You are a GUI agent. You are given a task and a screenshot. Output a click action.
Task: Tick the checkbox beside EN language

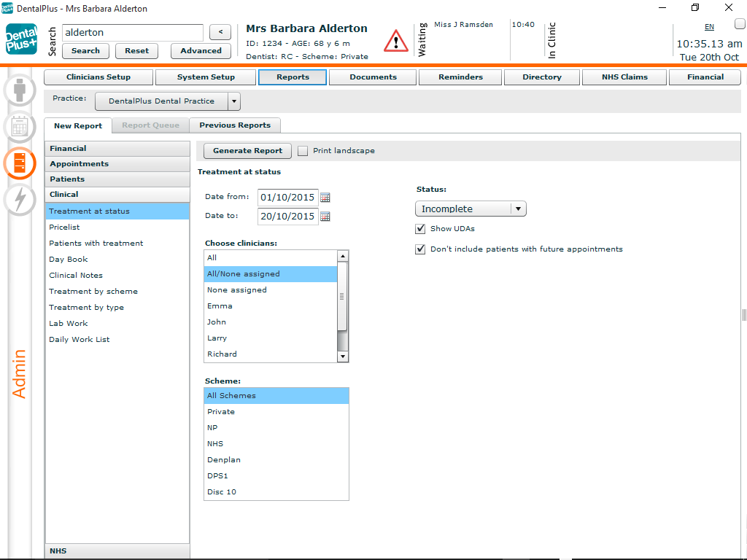click(740, 24)
